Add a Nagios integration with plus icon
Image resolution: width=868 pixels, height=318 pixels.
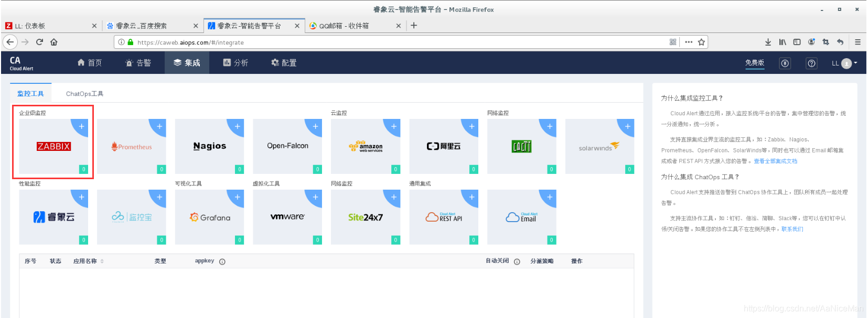click(237, 126)
